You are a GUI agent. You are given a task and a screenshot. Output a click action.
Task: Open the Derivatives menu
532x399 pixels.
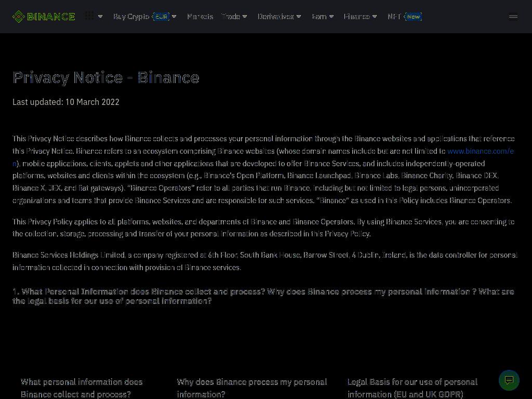click(x=275, y=17)
